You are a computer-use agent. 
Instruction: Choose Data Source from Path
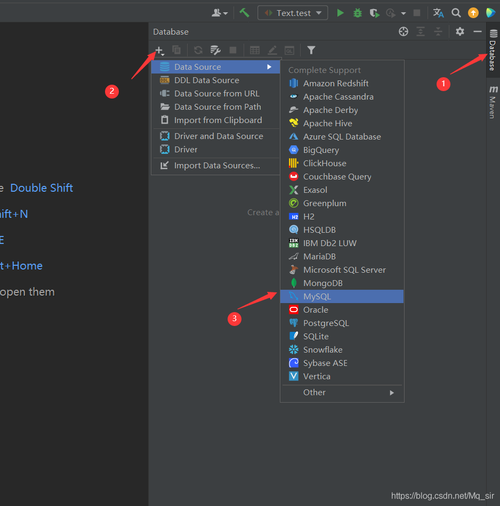point(215,107)
